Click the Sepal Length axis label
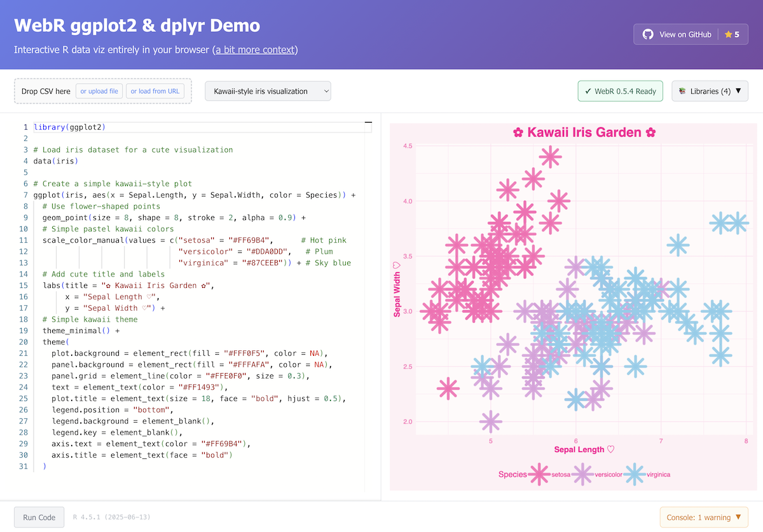The height and width of the screenshot is (532, 763). [x=584, y=449]
